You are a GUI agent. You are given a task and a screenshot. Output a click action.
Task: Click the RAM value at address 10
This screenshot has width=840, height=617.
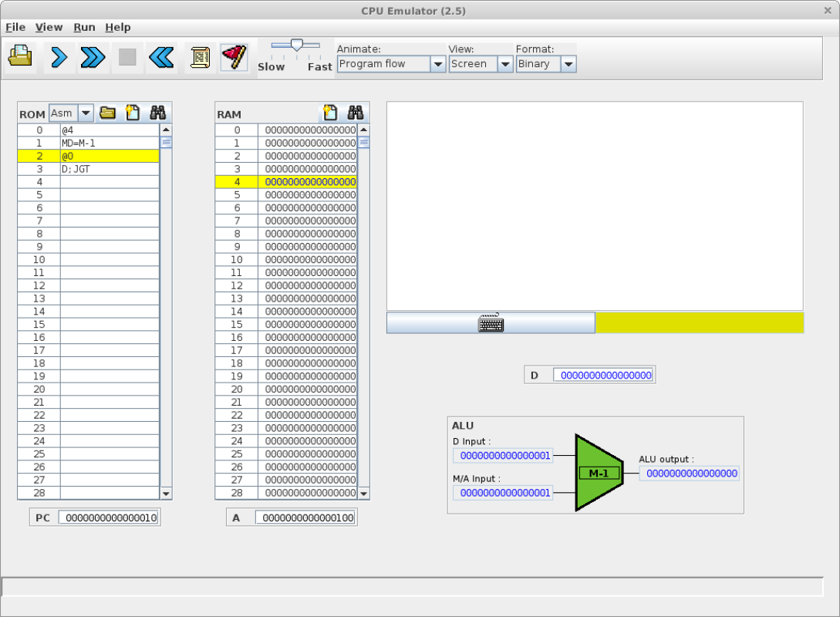click(x=308, y=260)
